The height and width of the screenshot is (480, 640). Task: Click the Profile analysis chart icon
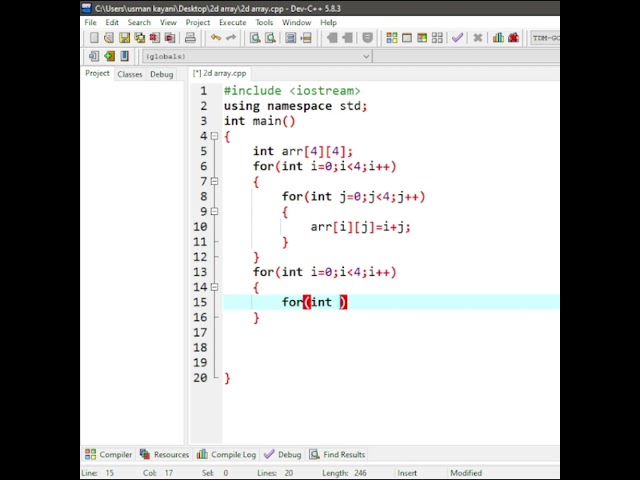click(x=498, y=38)
